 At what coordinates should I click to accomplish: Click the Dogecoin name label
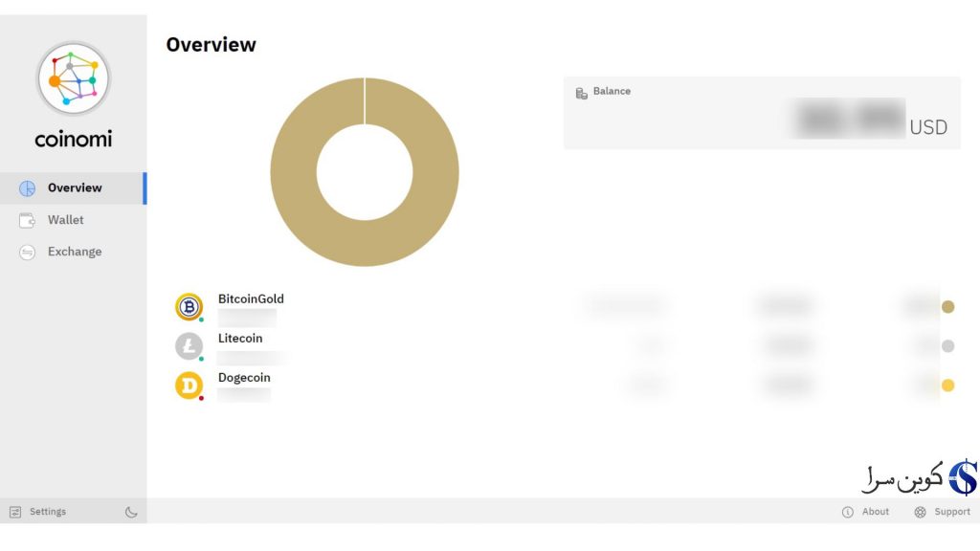(244, 378)
